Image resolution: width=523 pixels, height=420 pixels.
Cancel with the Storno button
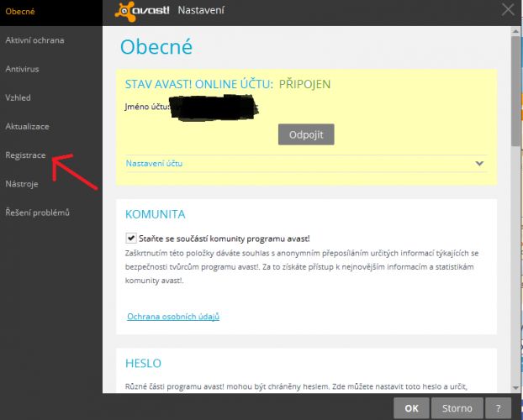pyautogui.click(x=457, y=408)
